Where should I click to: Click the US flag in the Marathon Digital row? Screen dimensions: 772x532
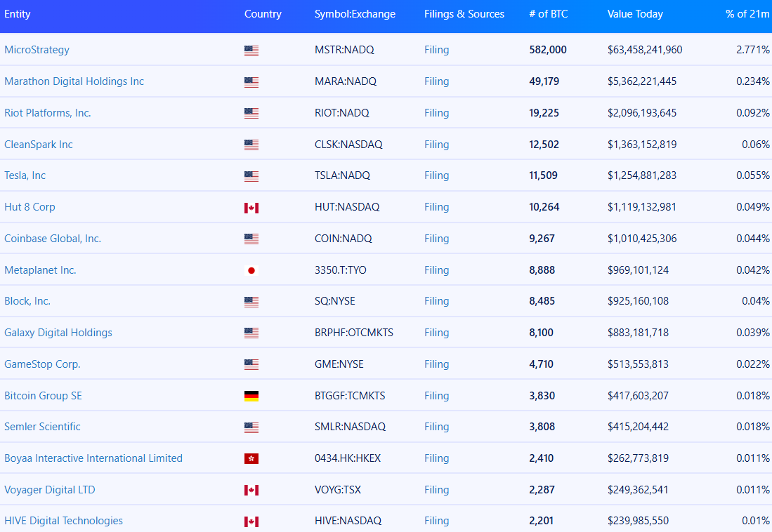(251, 81)
